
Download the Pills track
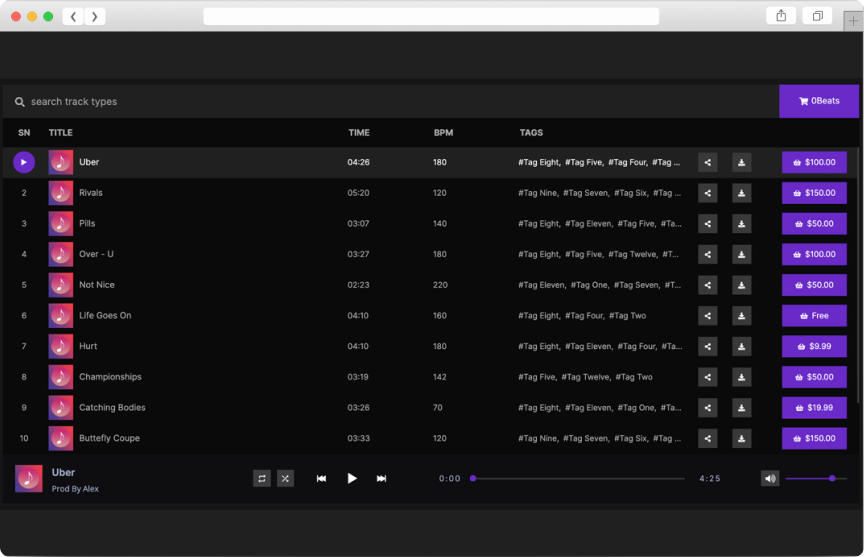click(x=741, y=224)
